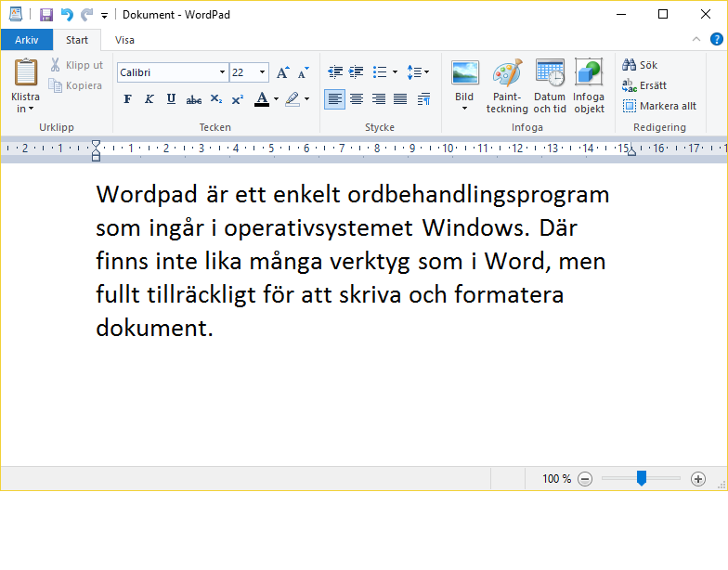Image resolution: width=728 pixels, height=570 pixels.
Task: Open the list style dropdown arrow
Action: click(396, 72)
